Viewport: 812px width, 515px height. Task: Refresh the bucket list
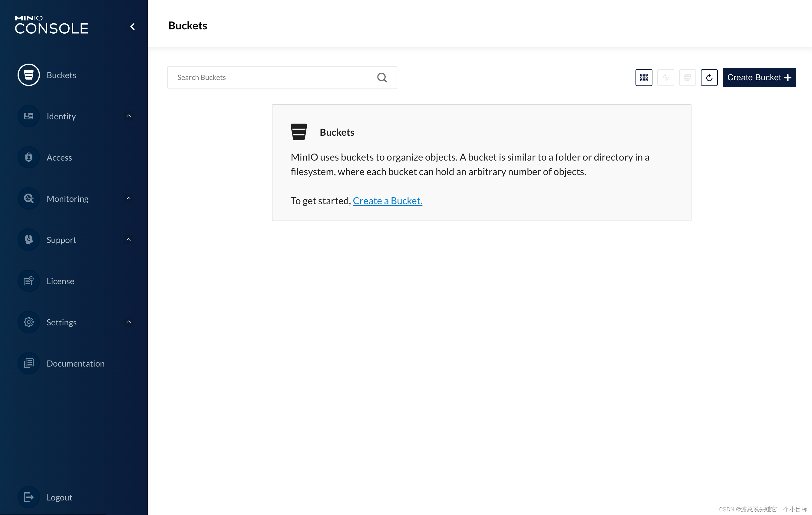point(709,78)
